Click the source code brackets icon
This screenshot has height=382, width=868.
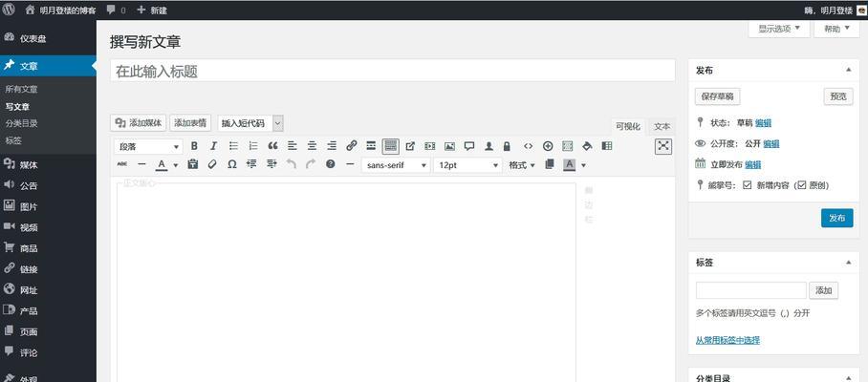pos(528,146)
